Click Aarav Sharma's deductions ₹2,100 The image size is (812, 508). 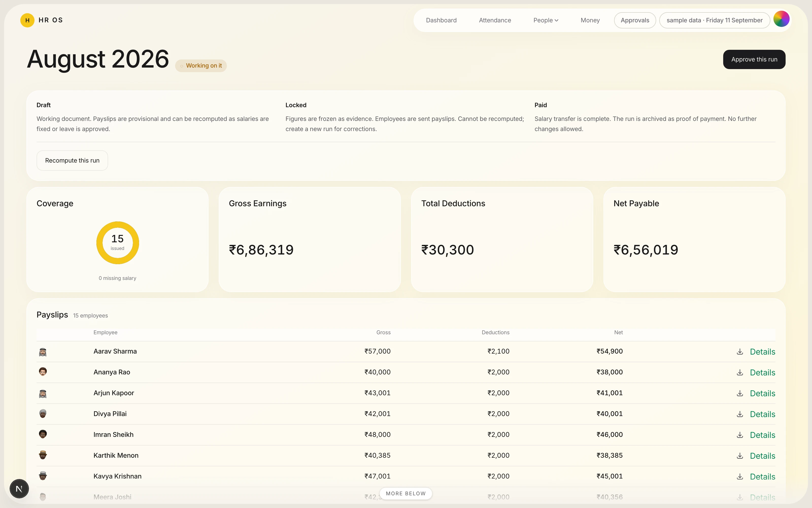click(x=498, y=352)
